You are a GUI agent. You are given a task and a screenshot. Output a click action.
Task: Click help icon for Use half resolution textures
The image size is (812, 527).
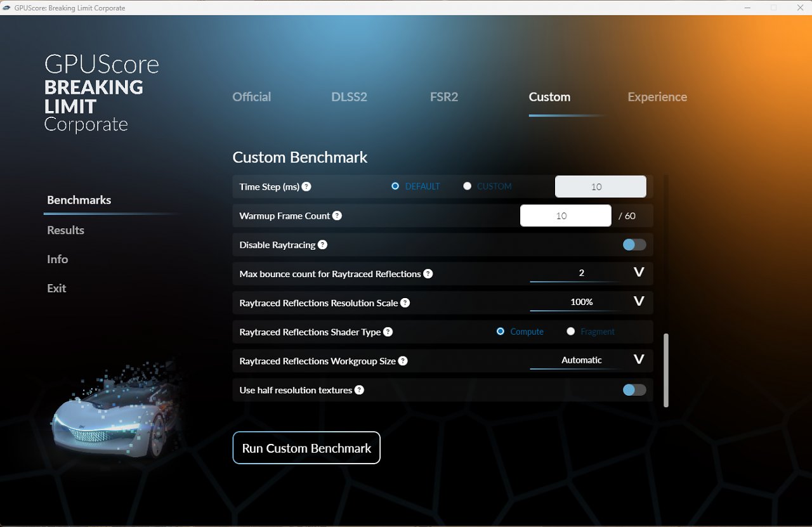tap(359, 390)
